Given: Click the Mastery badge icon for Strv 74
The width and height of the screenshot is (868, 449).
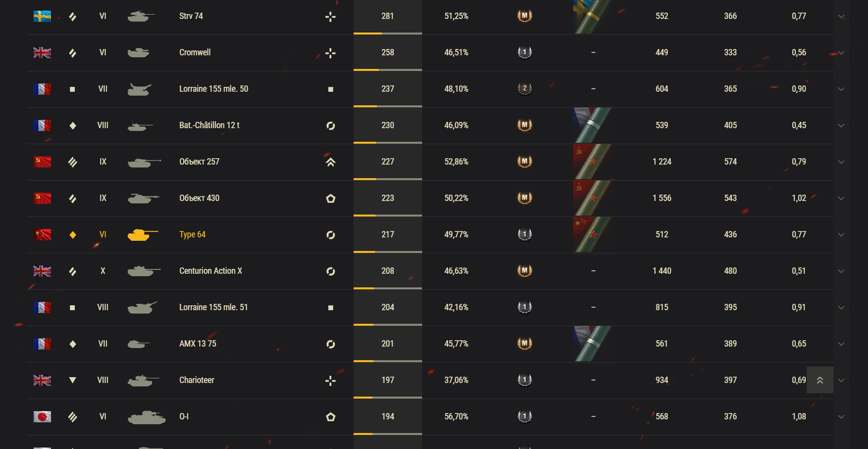Looking at the screenshot, I should (525, 16).
